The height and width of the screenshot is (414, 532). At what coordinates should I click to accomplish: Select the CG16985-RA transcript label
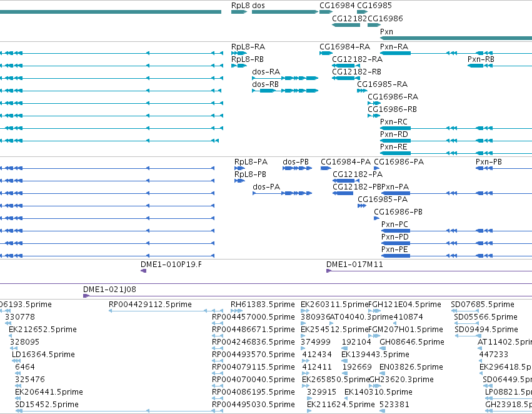click(x=382, y=84)
